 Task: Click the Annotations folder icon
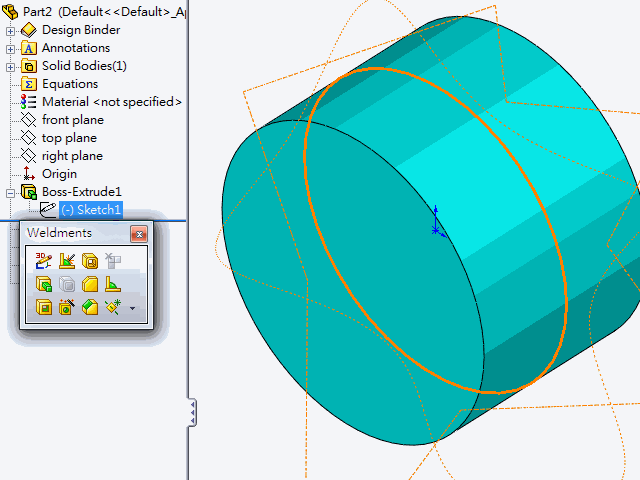(x=29, y=48)
